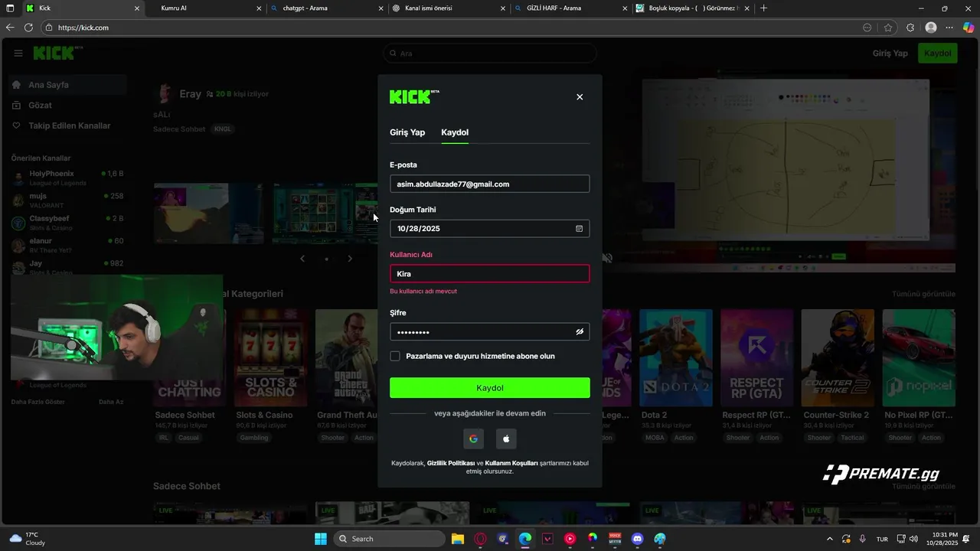Screen dimensions: 980x551
Task: Open Dota 2 category thumbnail
Action: click(676, 357)
